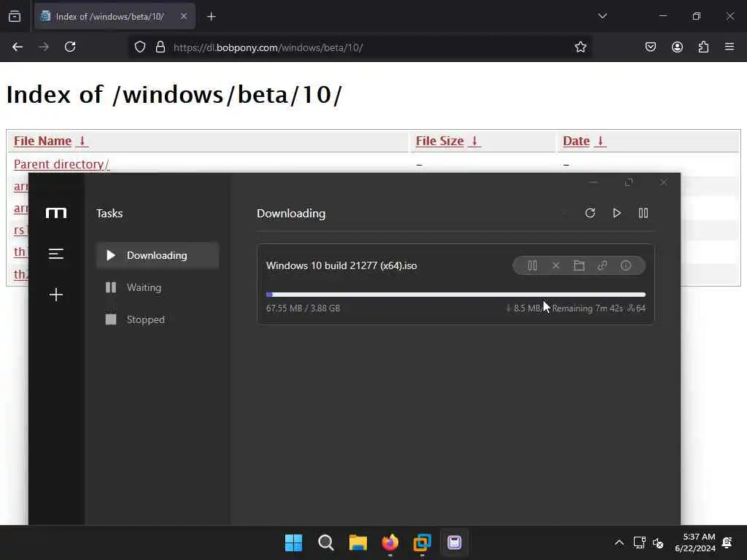Open the notifications bell icon
Image resolution: width=747 pixels, height=560 pixels.
[x=727, y=542]
